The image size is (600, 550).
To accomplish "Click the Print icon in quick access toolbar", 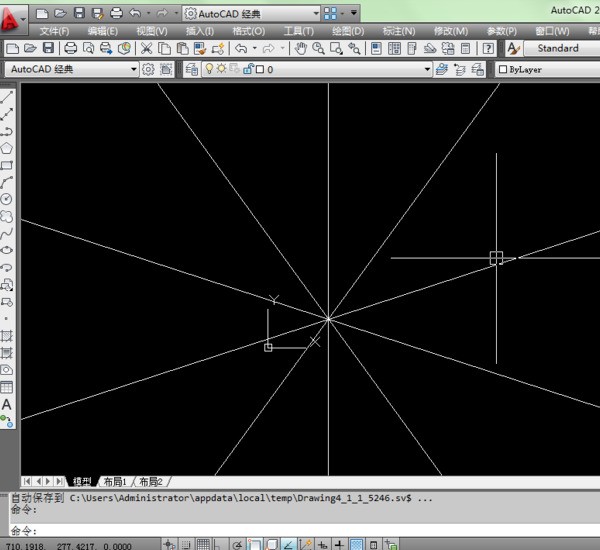I will coord(115,13).
